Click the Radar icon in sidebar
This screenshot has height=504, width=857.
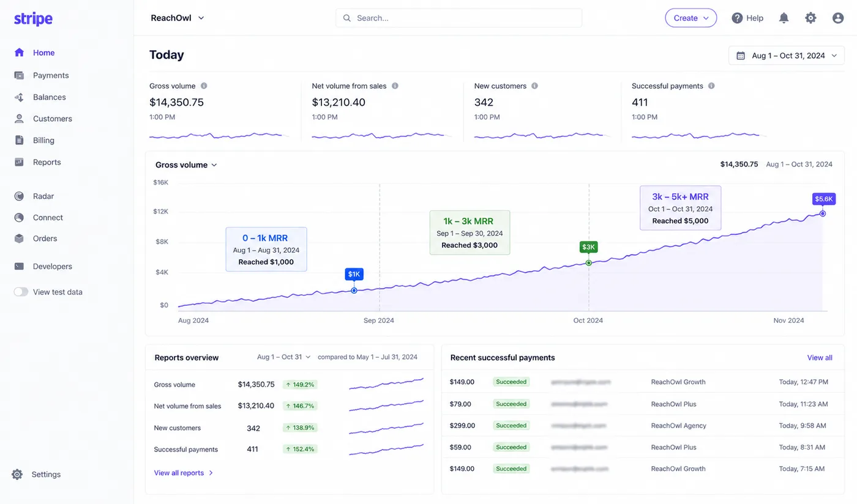point(20,196)
